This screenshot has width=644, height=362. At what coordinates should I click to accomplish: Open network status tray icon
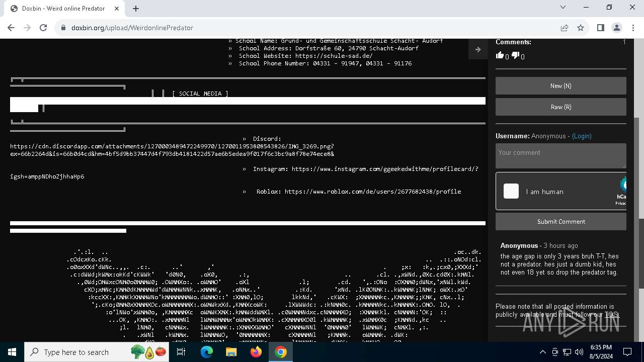coord(567,352)
